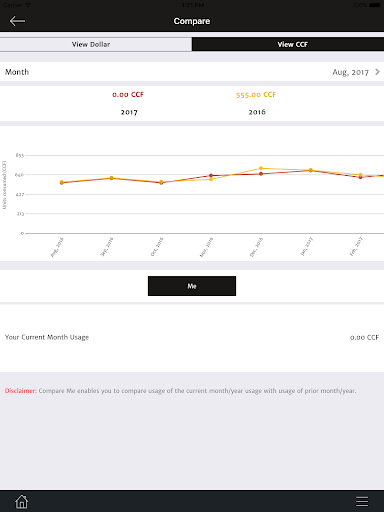The height and width of the screenshot is (512, 384).
Task: Click the Nov, 2016 red data point
Action: (211, 175)
